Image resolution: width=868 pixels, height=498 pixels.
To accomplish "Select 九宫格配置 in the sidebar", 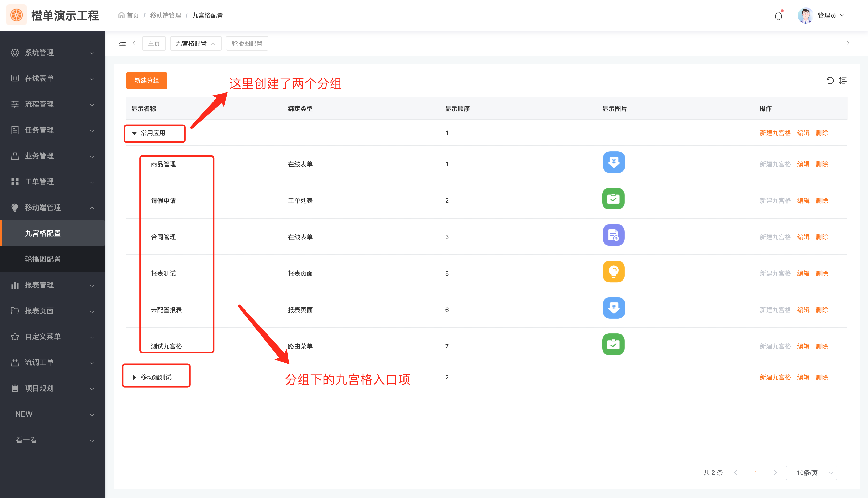I will (53, 233).
